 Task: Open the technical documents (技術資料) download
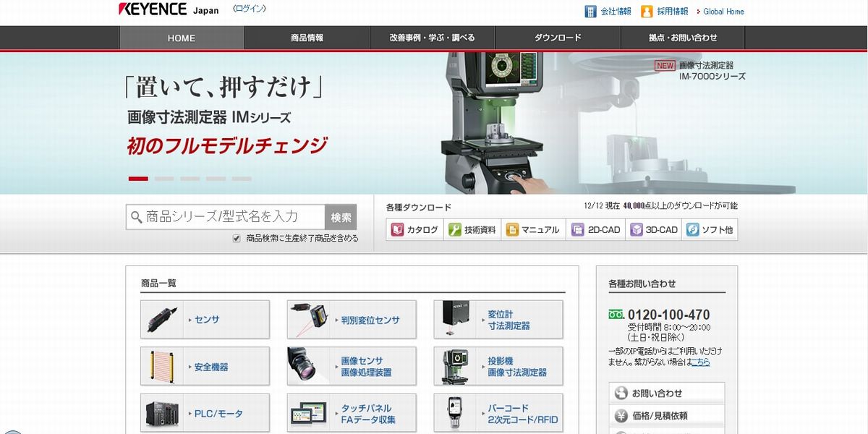(x=455, y=230)
